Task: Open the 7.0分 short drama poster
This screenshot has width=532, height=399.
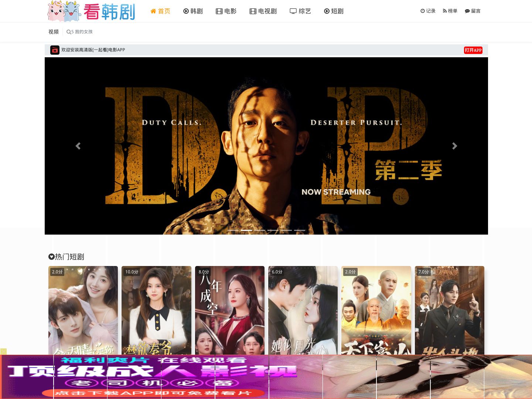Action: 450,310
